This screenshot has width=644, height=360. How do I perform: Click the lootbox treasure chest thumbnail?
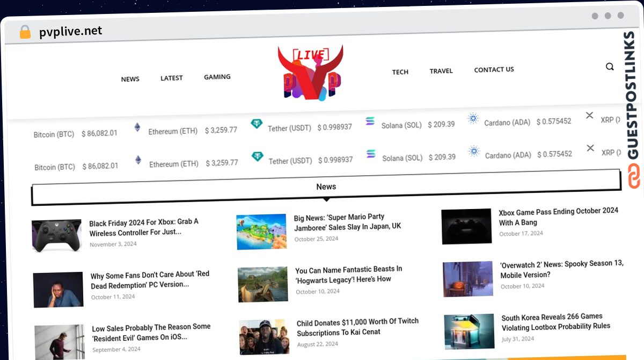point(470,332)
